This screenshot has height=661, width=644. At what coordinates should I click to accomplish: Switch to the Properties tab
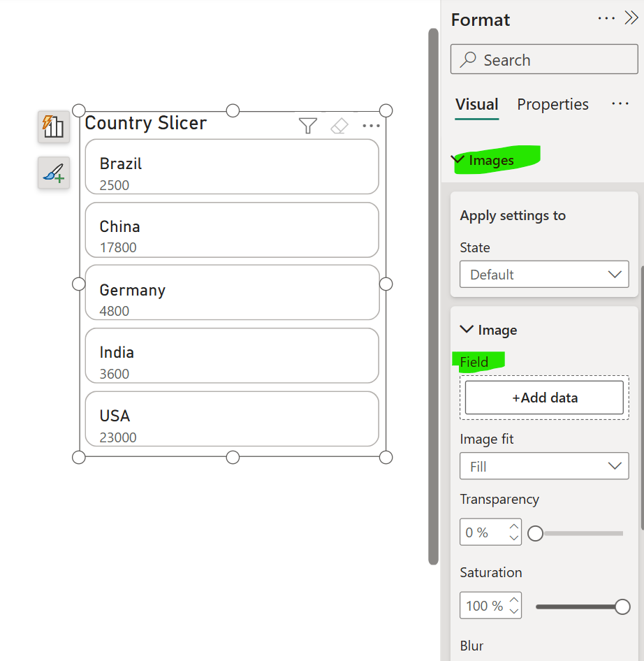click(x=552, y=104)
